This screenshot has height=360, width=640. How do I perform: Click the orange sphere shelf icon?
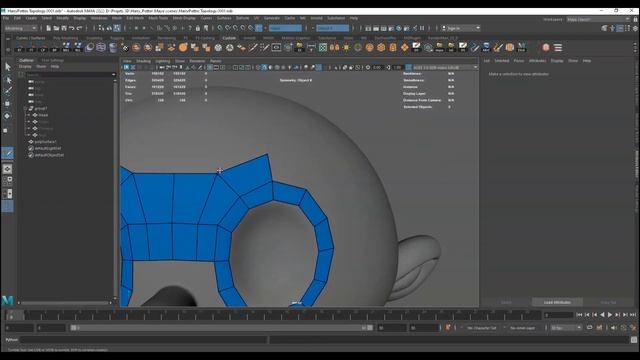click(183, 48)
